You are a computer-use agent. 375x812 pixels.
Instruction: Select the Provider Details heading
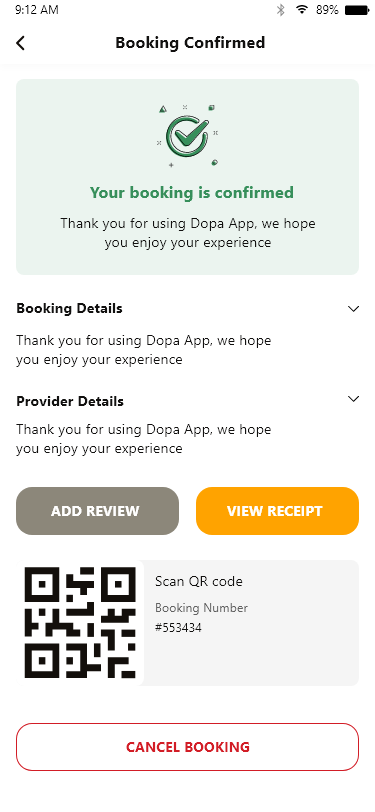point(70,401)
